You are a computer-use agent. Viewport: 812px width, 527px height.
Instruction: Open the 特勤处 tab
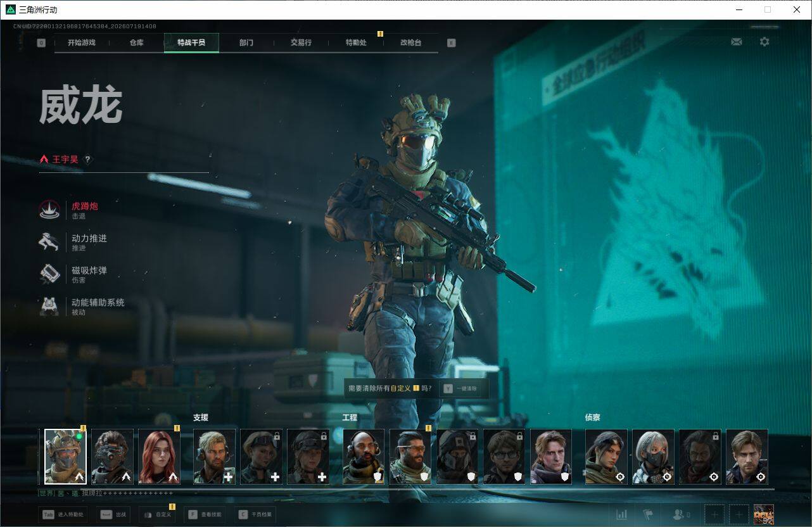coord(356,42)
